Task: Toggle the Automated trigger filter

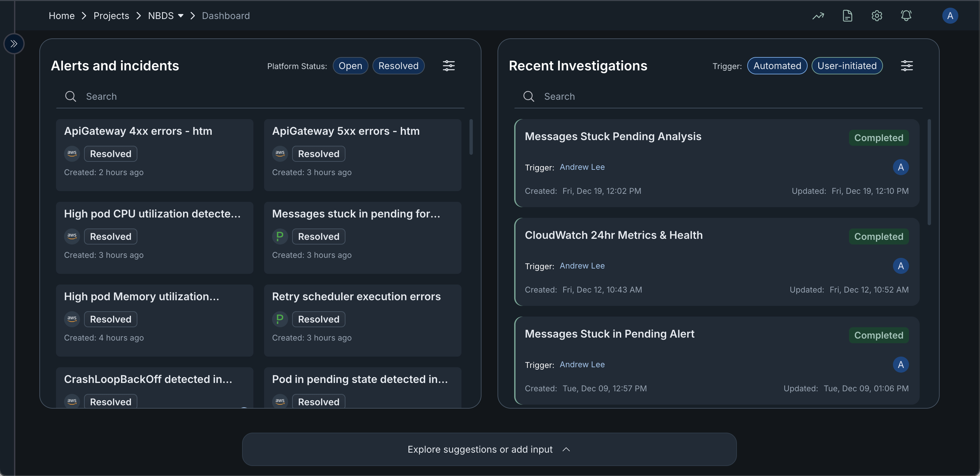Action: click(x=777, y=66)
